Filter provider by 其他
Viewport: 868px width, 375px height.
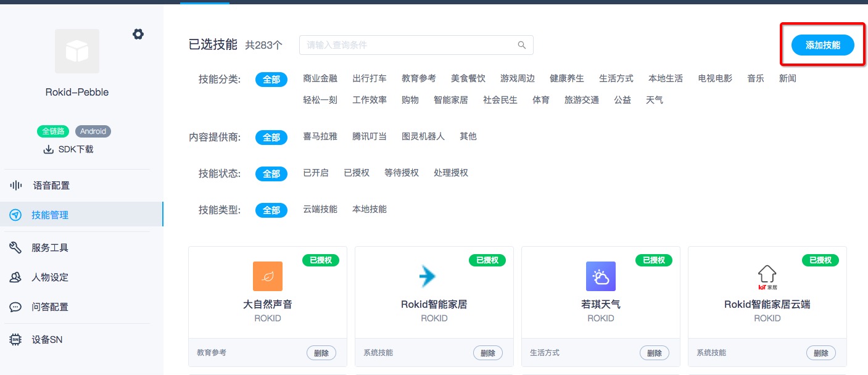pos(468,136)
